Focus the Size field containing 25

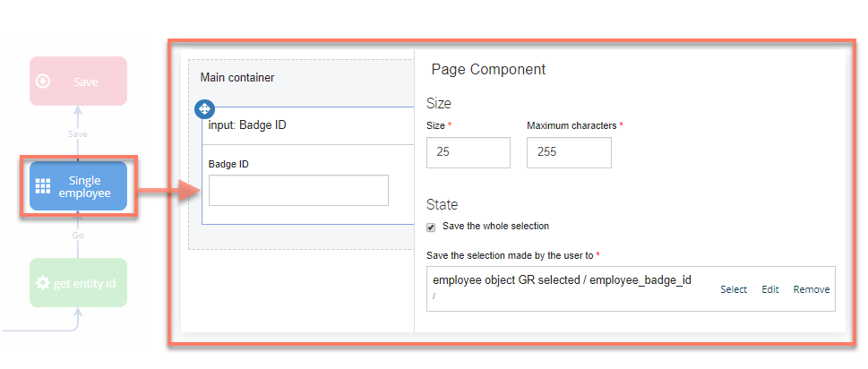[x=468, y=152]
